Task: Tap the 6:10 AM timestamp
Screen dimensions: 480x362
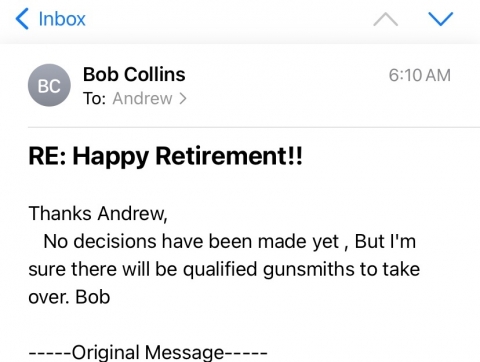Action: click(420, 75)
